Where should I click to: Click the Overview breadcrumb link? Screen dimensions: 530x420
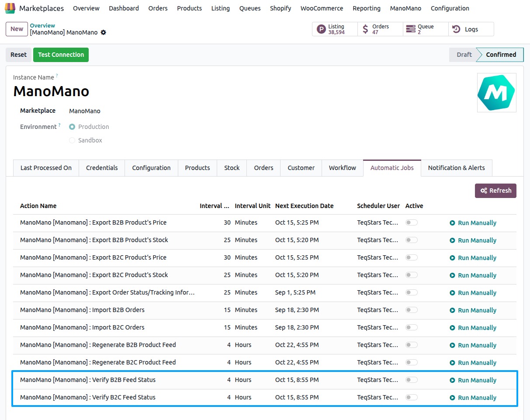coord(42,26)
